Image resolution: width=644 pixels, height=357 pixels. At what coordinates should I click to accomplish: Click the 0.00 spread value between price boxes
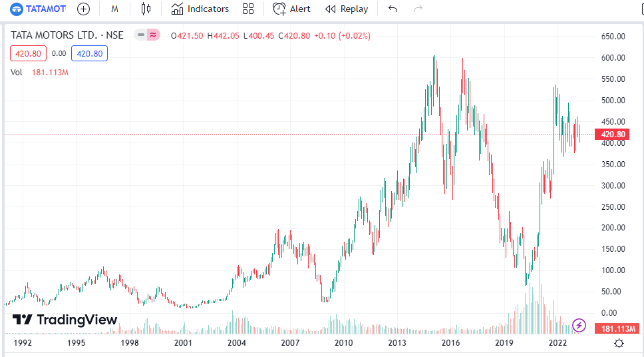59,53
